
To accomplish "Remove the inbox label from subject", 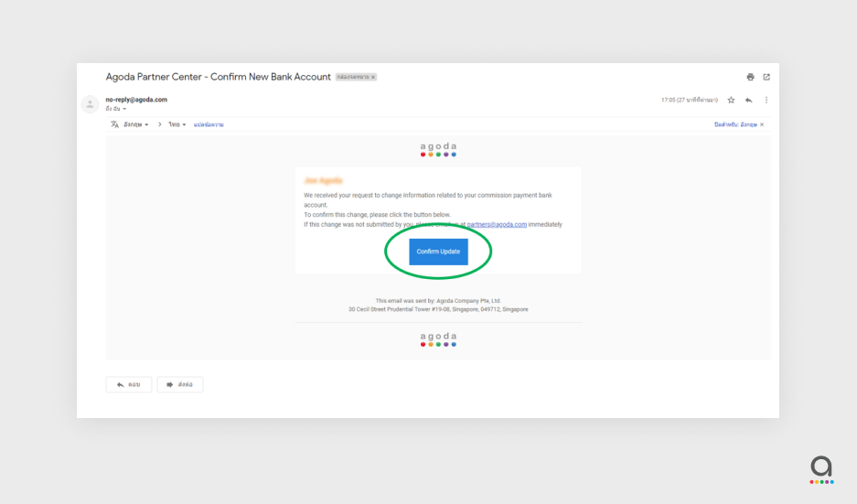I will pyautogui.click(x=373, y=77).
